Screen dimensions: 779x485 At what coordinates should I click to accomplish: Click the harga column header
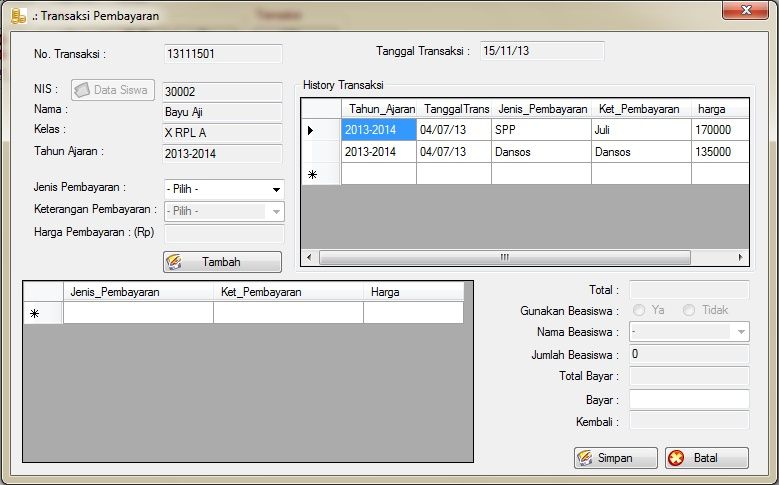pyautogui.click(x=720, y=109)
